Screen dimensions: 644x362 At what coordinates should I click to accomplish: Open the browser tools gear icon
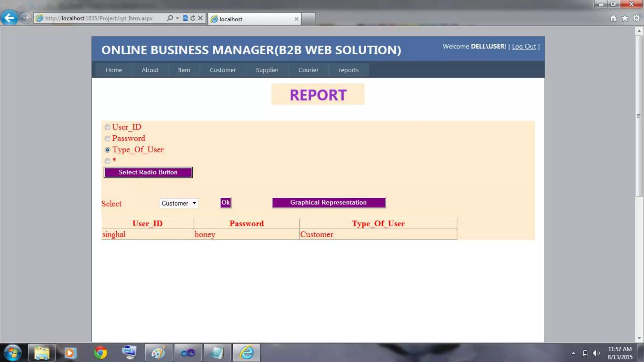636,18
